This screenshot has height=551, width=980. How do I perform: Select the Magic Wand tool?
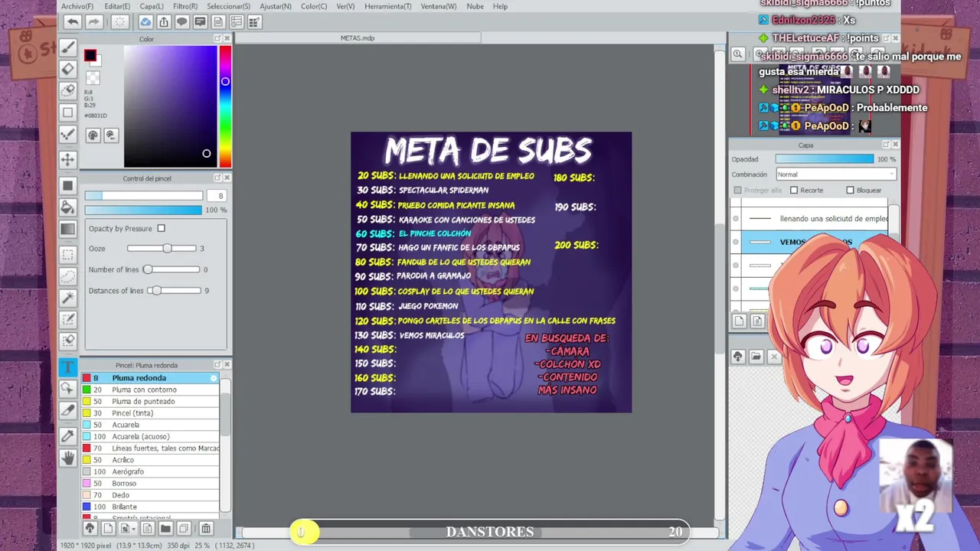(67, 298)
